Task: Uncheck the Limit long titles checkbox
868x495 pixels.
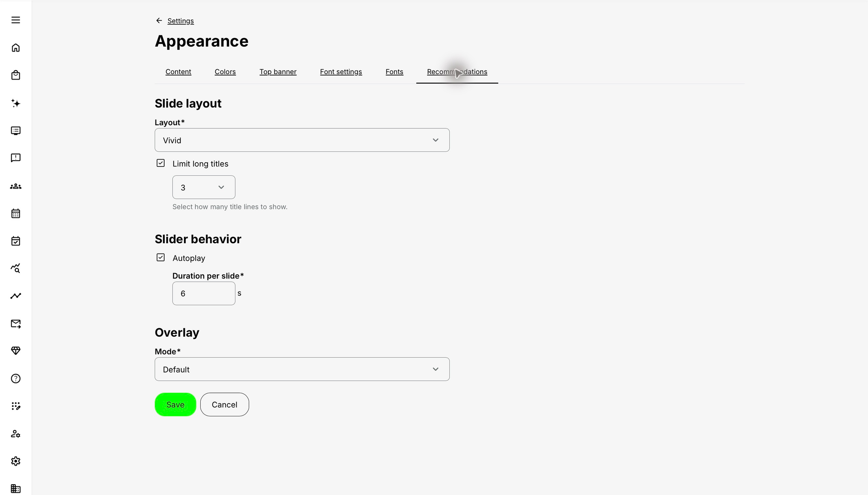Action: tap(160, 163)
